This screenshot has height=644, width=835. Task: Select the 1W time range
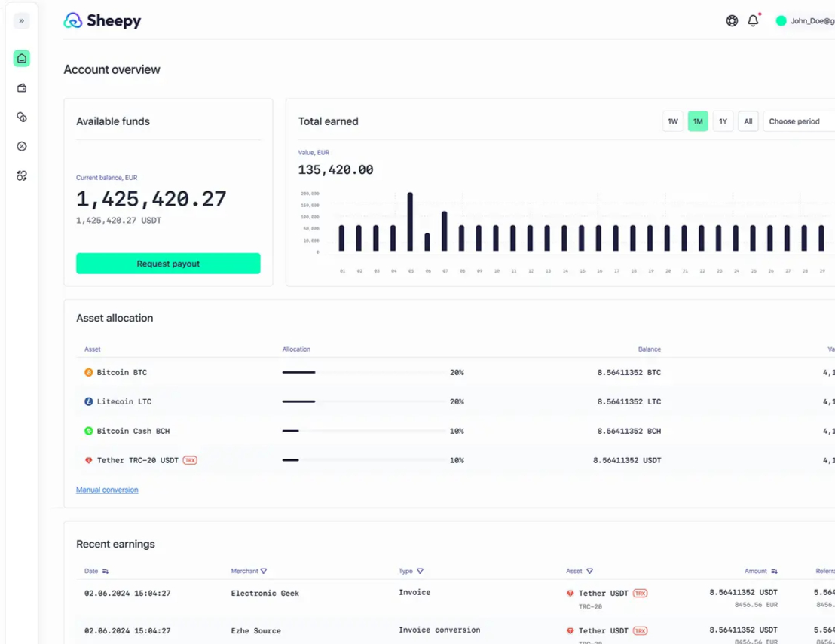(673, 121)
